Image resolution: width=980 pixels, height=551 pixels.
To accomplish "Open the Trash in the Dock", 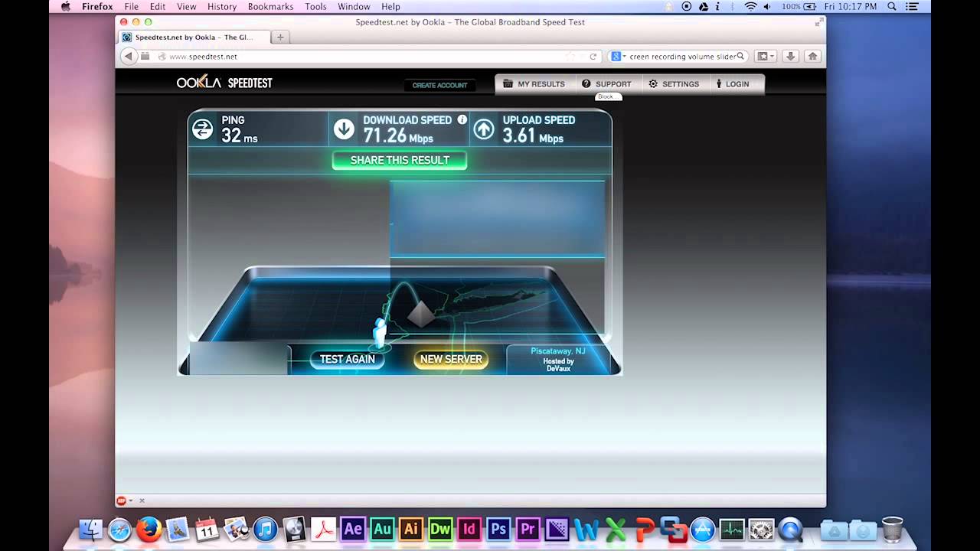I will (x=892, y=530).
